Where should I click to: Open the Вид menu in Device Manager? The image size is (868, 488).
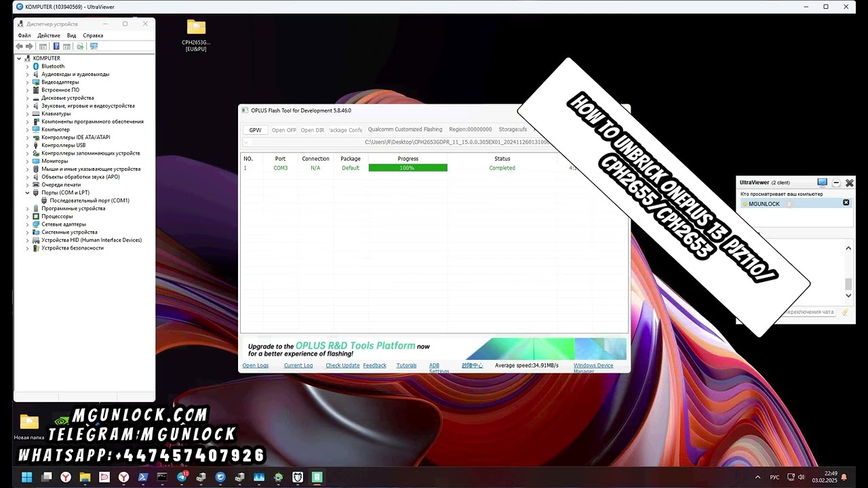71,35
